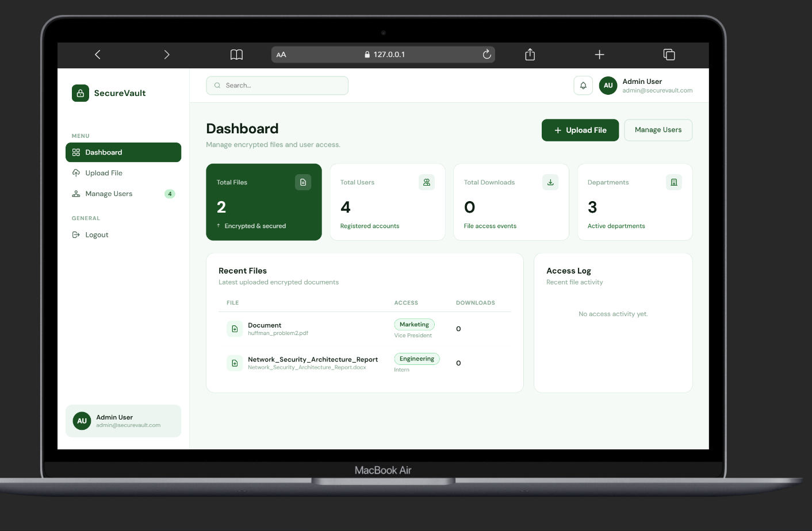Click the Manage Users count badge 4
812x531 pixels.
pyautogui.click(x=170, y=194)
